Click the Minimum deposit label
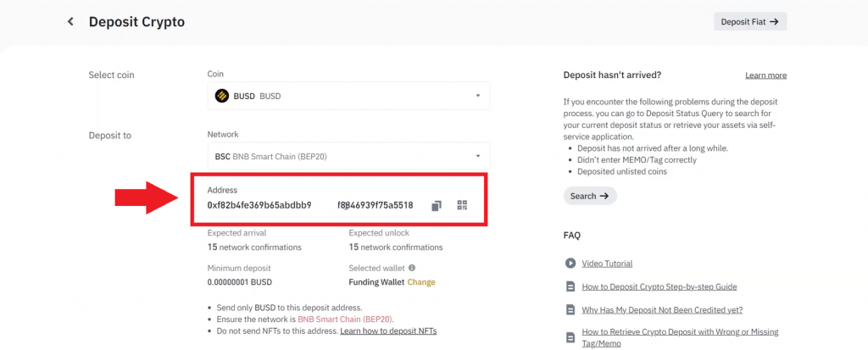Screen dimensions: 868x350 [239, 268]
